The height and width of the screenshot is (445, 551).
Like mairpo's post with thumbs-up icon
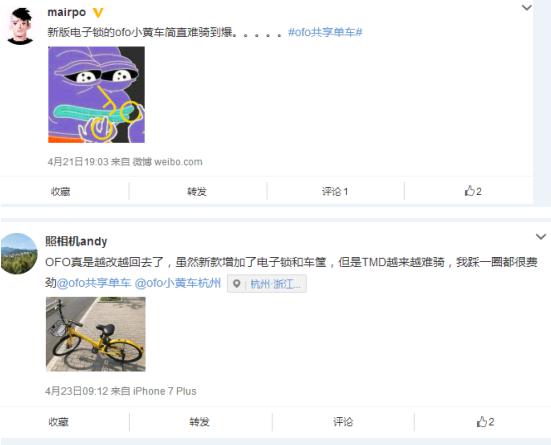pyautogui.click(x=473, y=191)
